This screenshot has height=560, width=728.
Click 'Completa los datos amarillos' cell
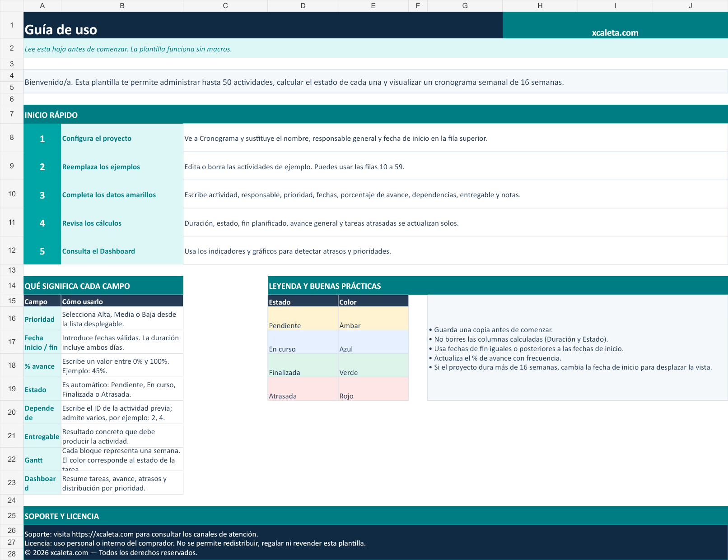click(x=122, y=194)
